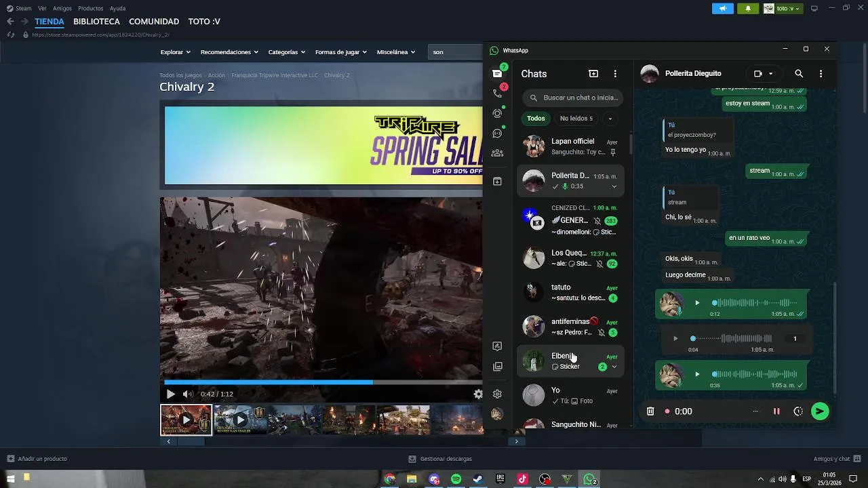Search inside the Pollerita Dieguito conversation
The image size is (868, 488).
[799, 74]
